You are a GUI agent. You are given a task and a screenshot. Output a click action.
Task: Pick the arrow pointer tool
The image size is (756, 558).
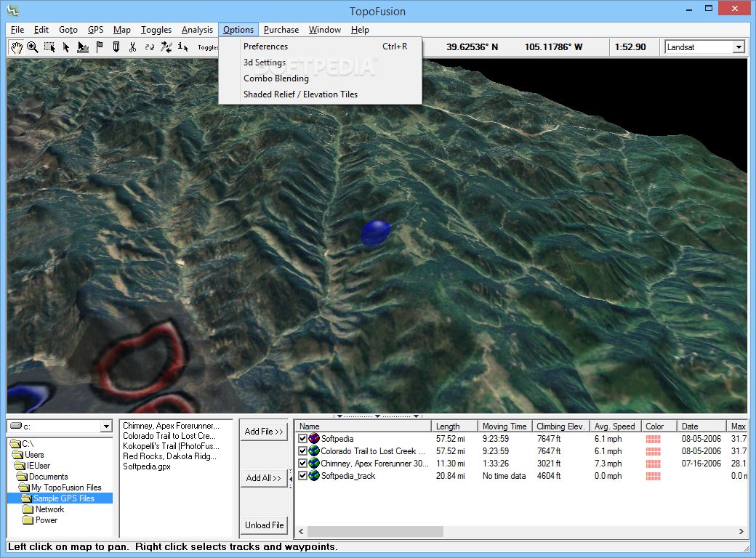66,47
